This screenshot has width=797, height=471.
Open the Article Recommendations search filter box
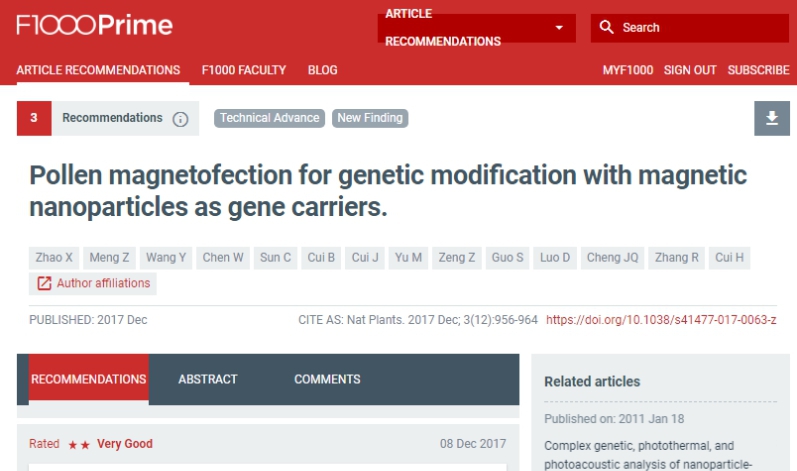(476, 27)
